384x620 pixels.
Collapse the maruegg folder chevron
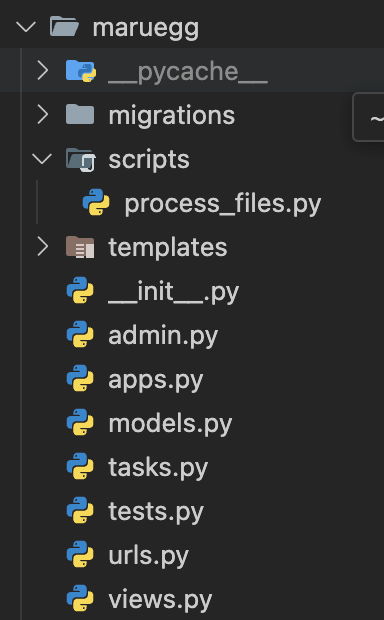[x=26, y=27]
